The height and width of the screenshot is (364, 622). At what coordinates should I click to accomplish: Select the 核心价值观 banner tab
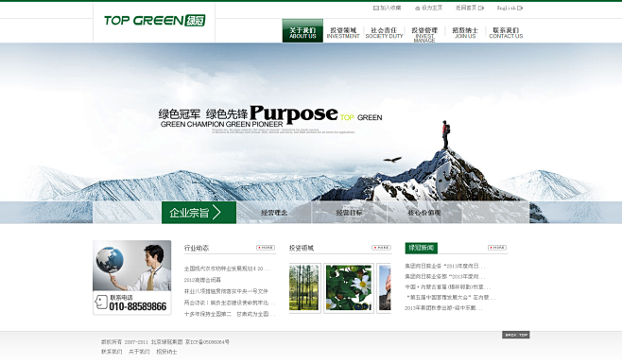point(424,213)
